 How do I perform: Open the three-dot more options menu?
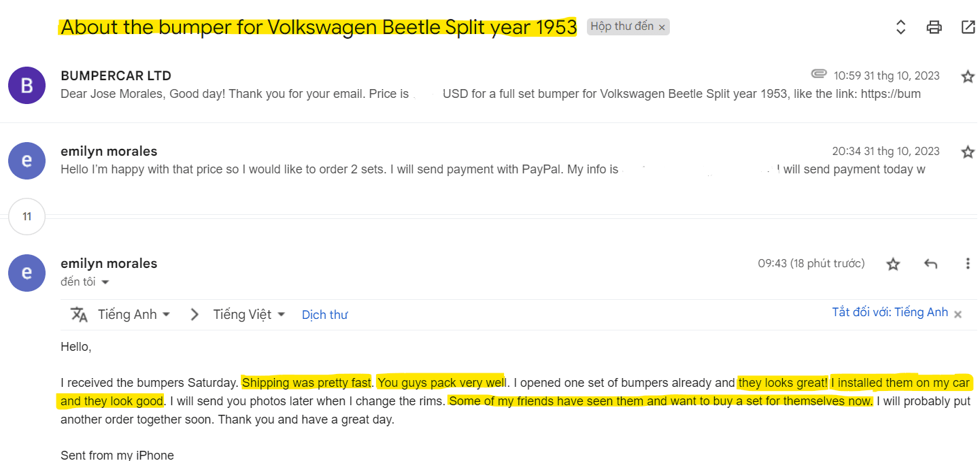pos(968,264)
